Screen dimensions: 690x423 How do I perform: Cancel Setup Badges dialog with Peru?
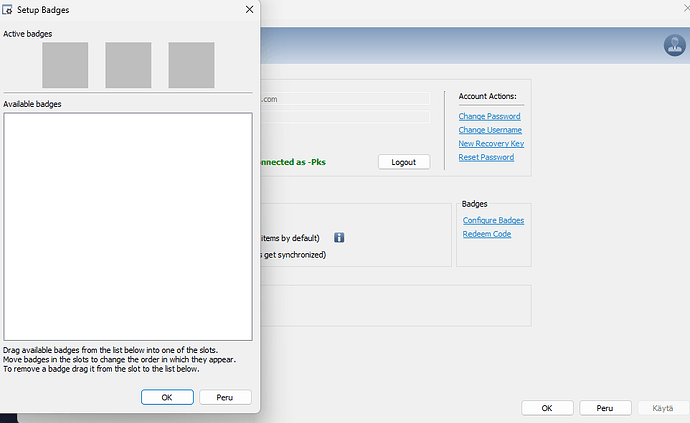point(225,397)
